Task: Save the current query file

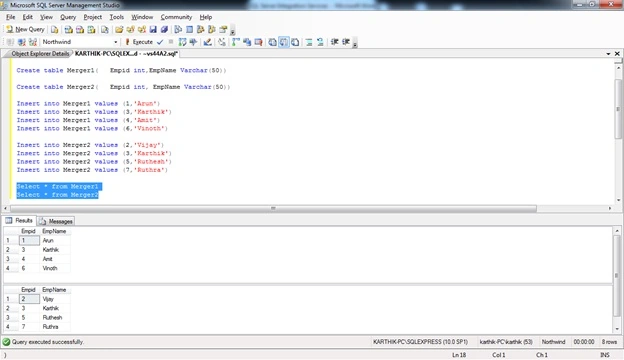Action: click(153, 29)
